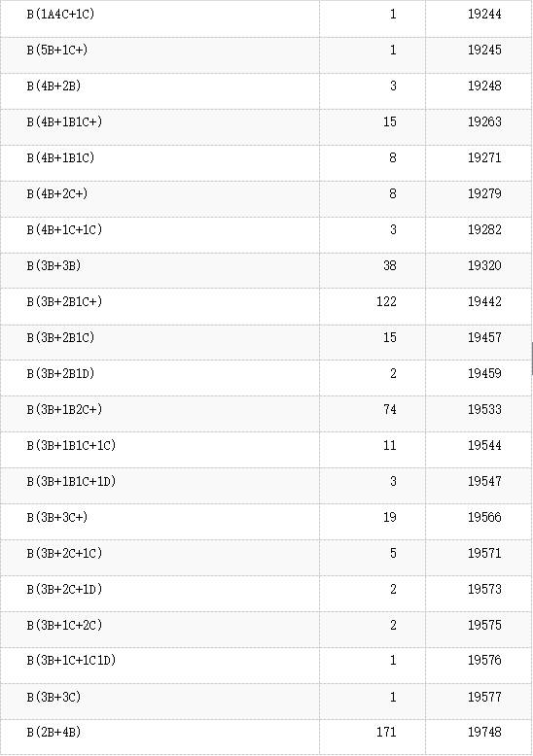This screenshot has width=533, height=756.
Task: Click cumulative value 19263
Action: [x=484, y=122]
